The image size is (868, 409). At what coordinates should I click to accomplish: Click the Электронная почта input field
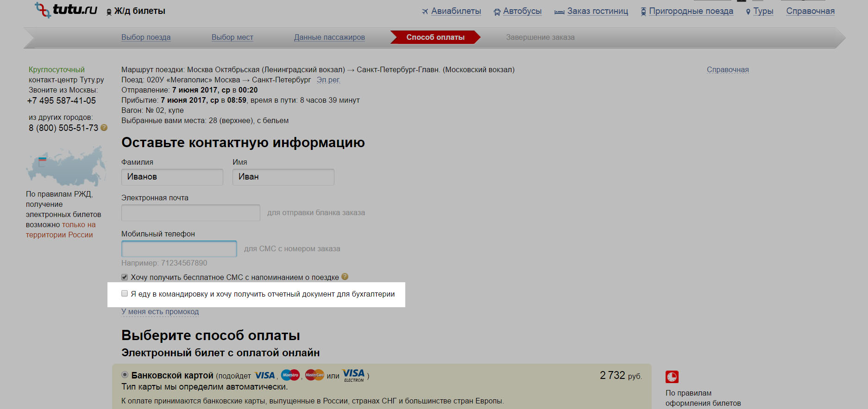click(x=190, y=213)
